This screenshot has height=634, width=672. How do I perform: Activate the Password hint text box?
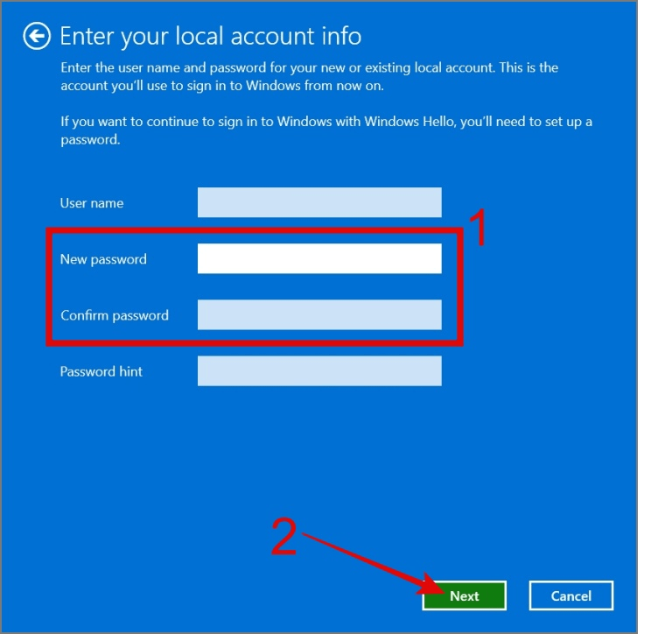pyautogui.click(x=319, y=370)
